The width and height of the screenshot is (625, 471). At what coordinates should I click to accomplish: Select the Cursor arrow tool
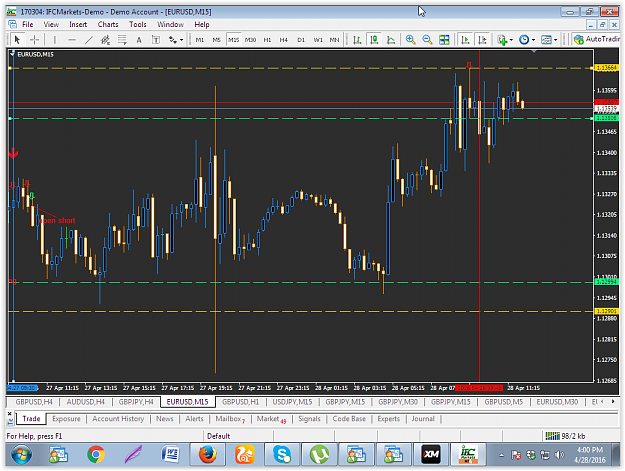click(x=17, y=40)
